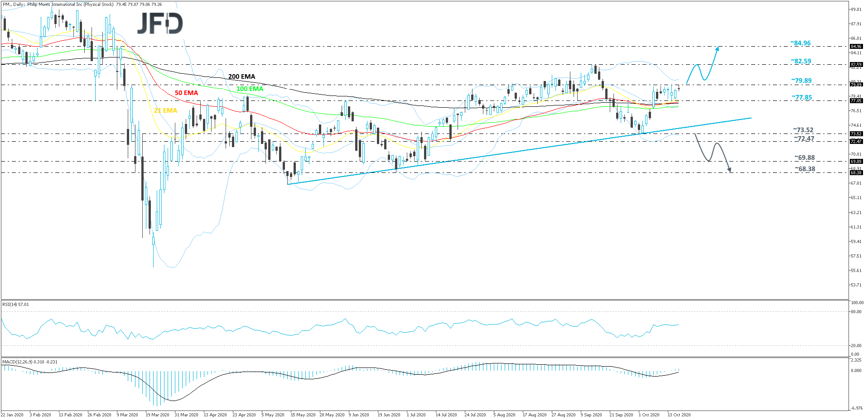Click the 22 Jan 2020 date label
This screenshot has height=420, width=868.
click(x=12, y=415)
